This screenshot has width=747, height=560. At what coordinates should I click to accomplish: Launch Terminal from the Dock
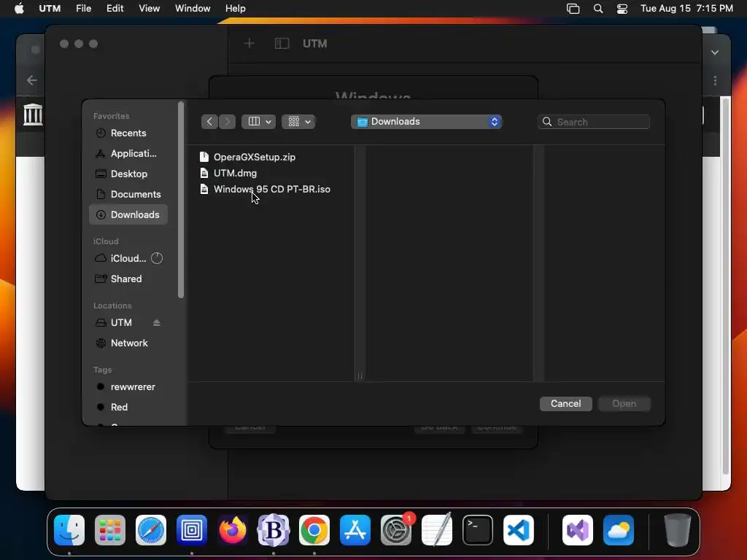[477, 530]
